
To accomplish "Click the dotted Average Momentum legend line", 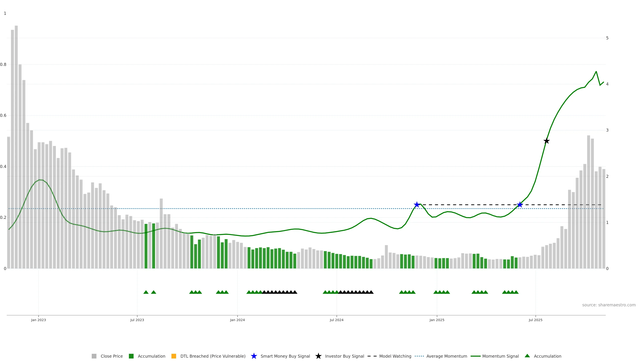I will coord(419,356).
